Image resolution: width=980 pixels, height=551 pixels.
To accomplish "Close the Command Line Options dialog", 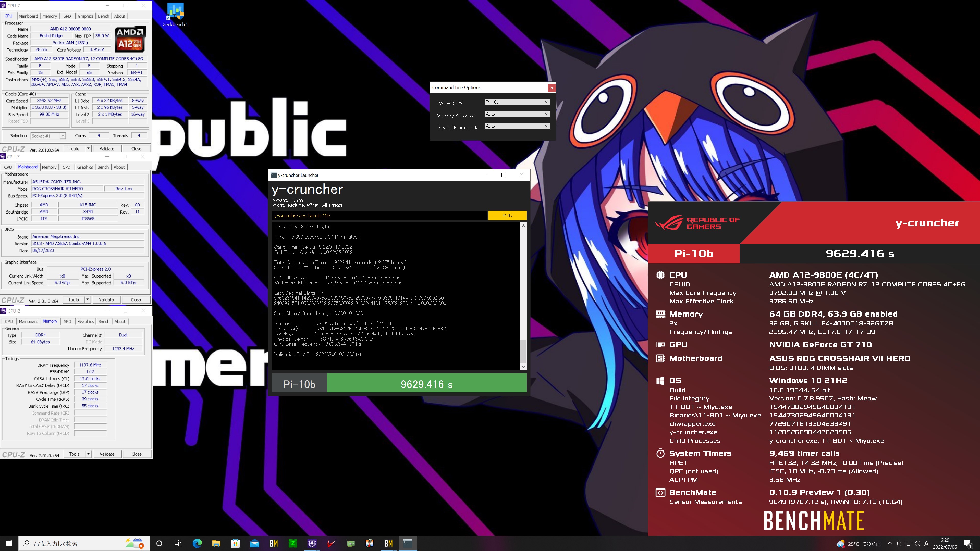I will coord(552,88).
